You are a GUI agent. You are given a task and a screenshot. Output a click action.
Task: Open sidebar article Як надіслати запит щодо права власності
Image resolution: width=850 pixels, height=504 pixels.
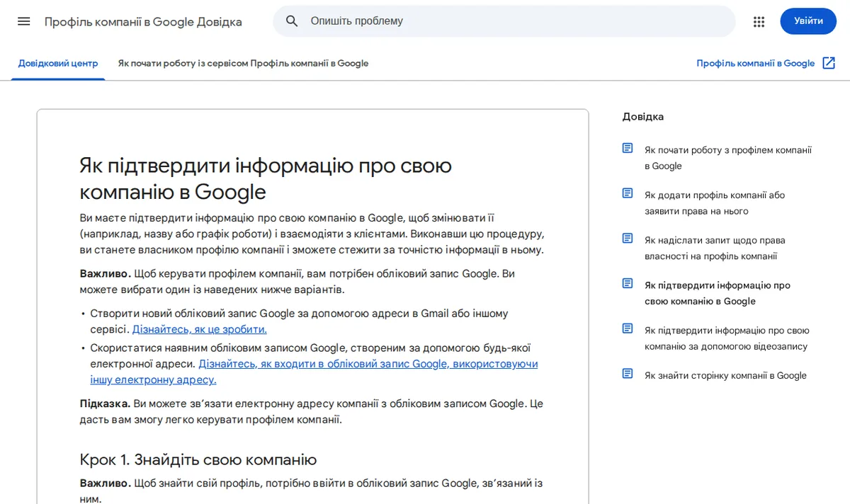coord(715,248)
